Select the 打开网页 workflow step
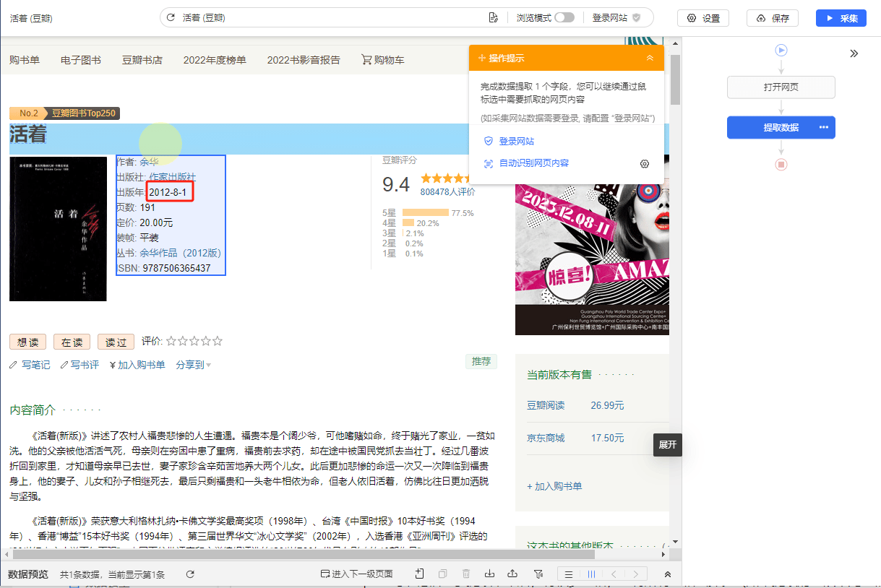 pyautogui.click(x=781, y=87)
